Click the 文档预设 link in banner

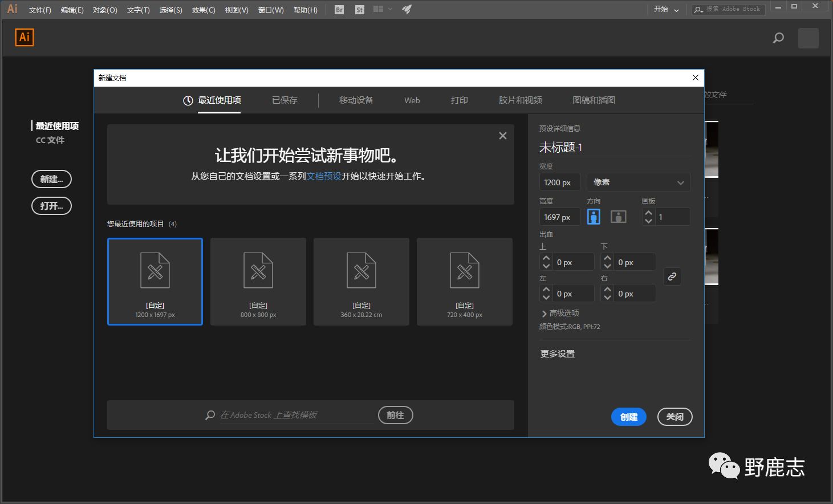(324, 176)
